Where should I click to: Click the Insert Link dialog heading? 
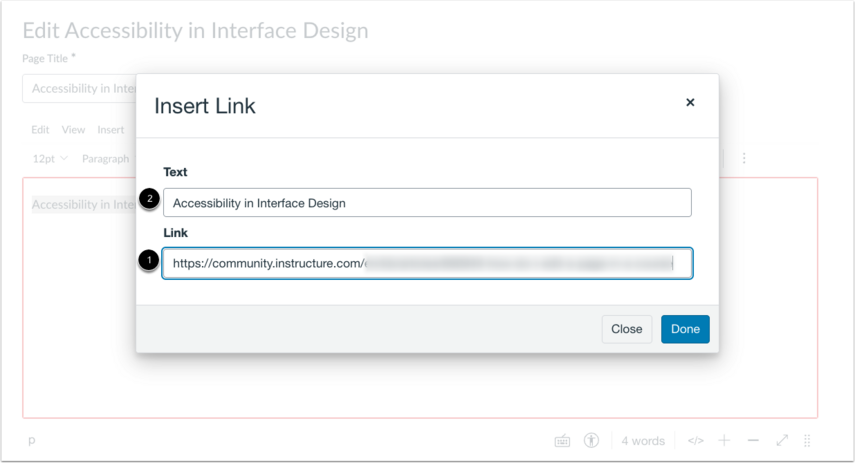pos(205,106)
